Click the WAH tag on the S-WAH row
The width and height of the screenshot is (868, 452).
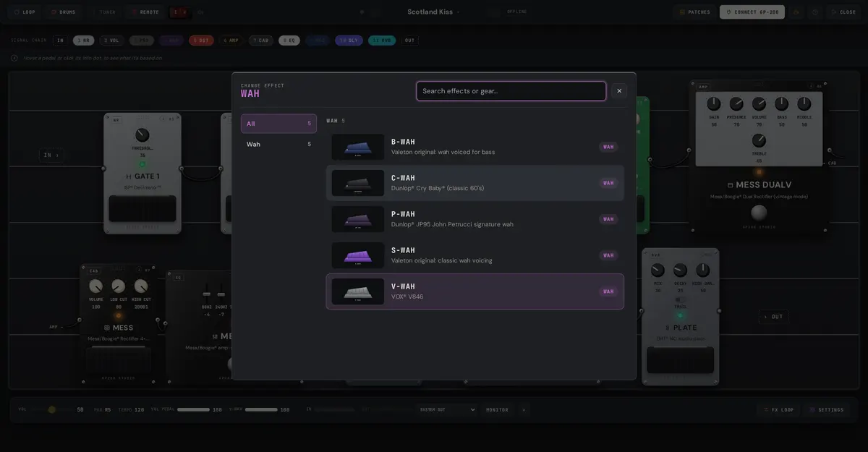tap(608, 255)
